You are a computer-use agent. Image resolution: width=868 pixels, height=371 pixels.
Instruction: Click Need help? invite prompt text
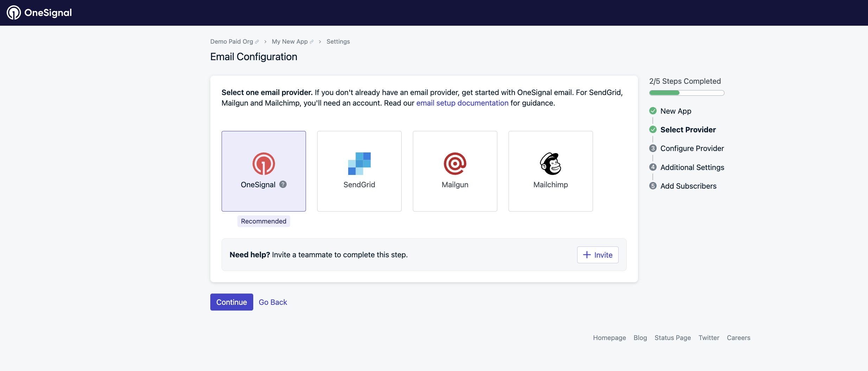pyautogui.click(x=319, y=255)
